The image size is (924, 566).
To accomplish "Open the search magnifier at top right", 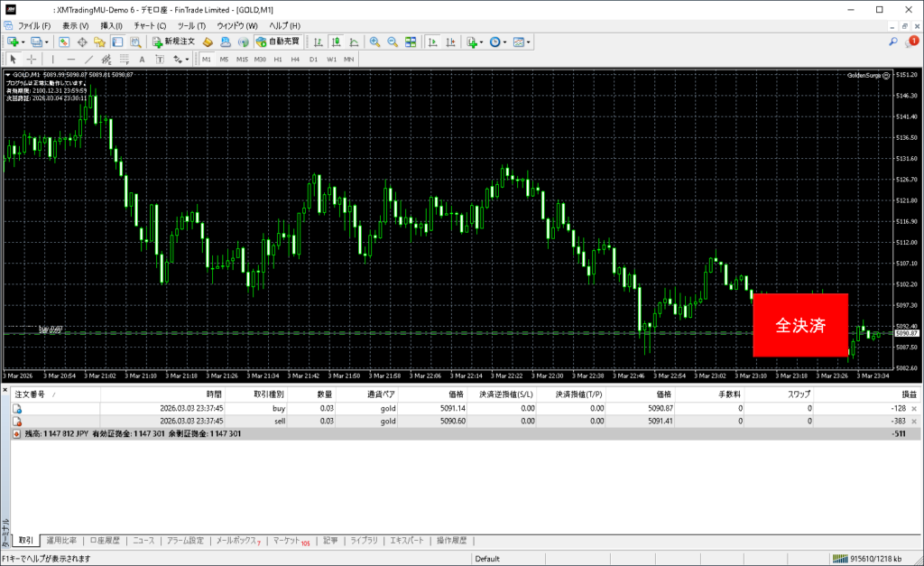I will pyautogui.click(x=892, y=42).
